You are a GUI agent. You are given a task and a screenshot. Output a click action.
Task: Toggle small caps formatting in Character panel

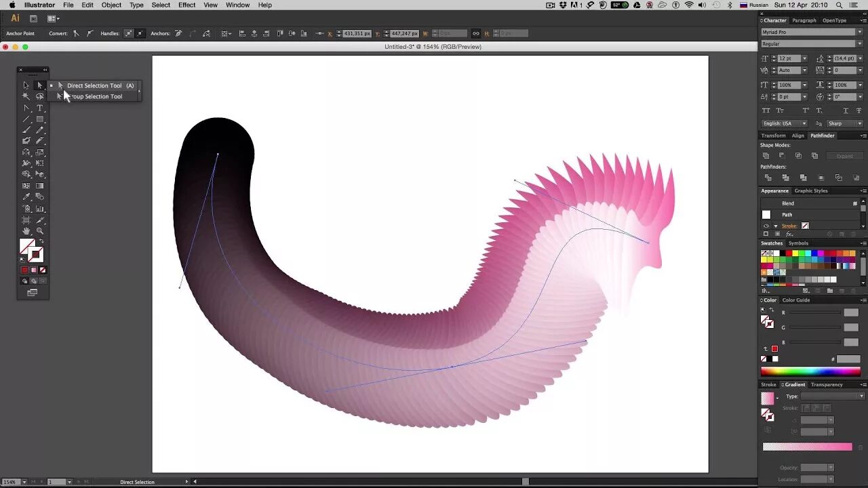[x=780, y=110]
